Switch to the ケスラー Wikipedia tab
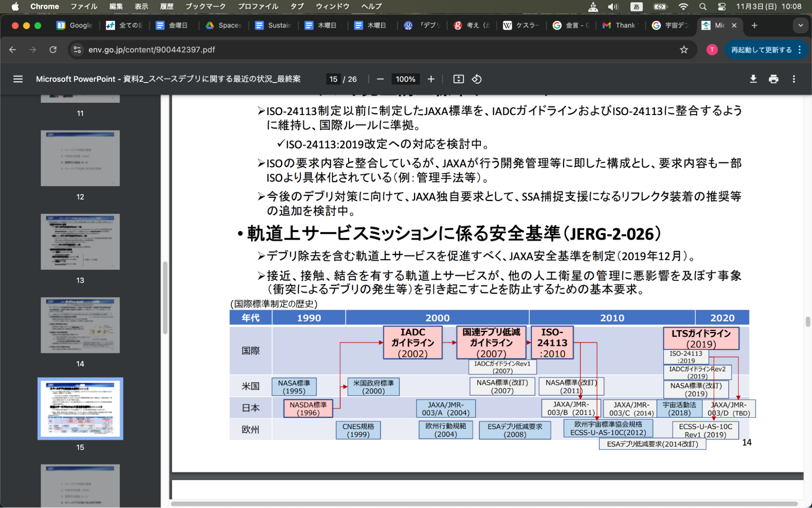This screenshot has width=812, height=508. (x=522, y=26)
